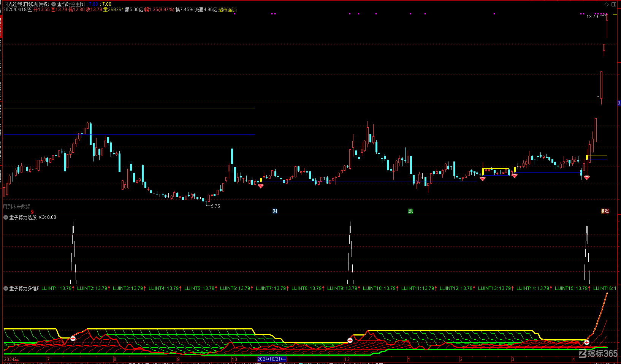
Task: Click the 幅1.25(9.97%) change value
Action: pos(159,9)
